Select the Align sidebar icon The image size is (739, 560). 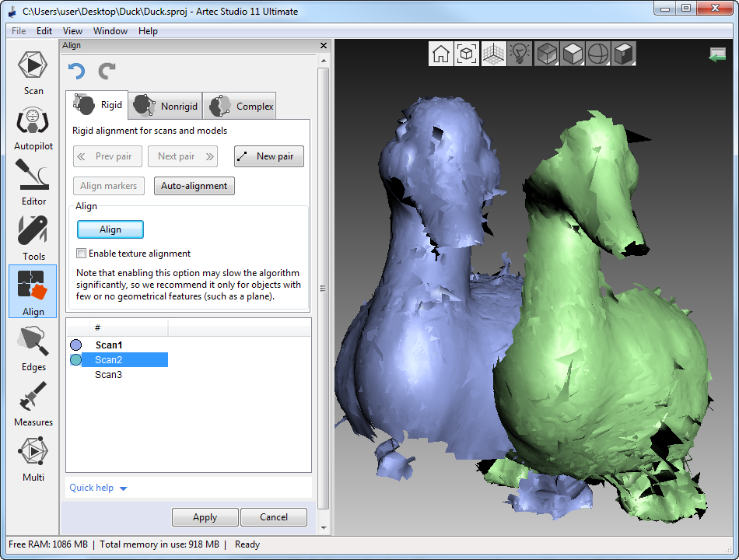(33, 291)
